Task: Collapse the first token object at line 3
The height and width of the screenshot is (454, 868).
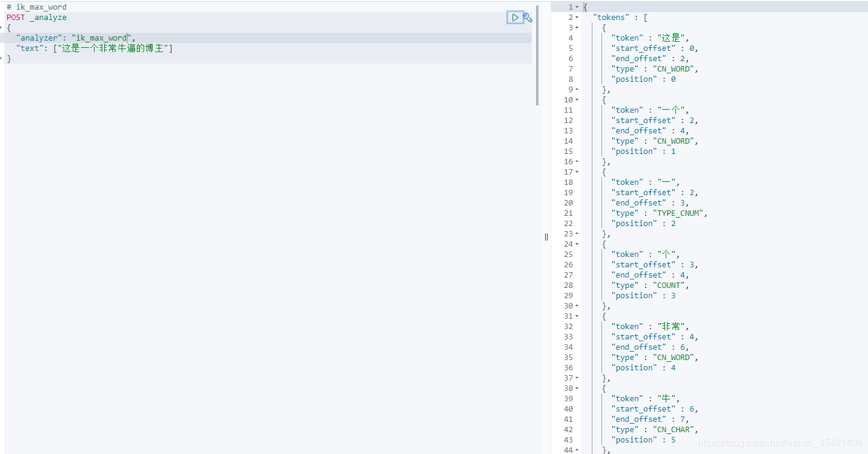Action: pos(577,28)
